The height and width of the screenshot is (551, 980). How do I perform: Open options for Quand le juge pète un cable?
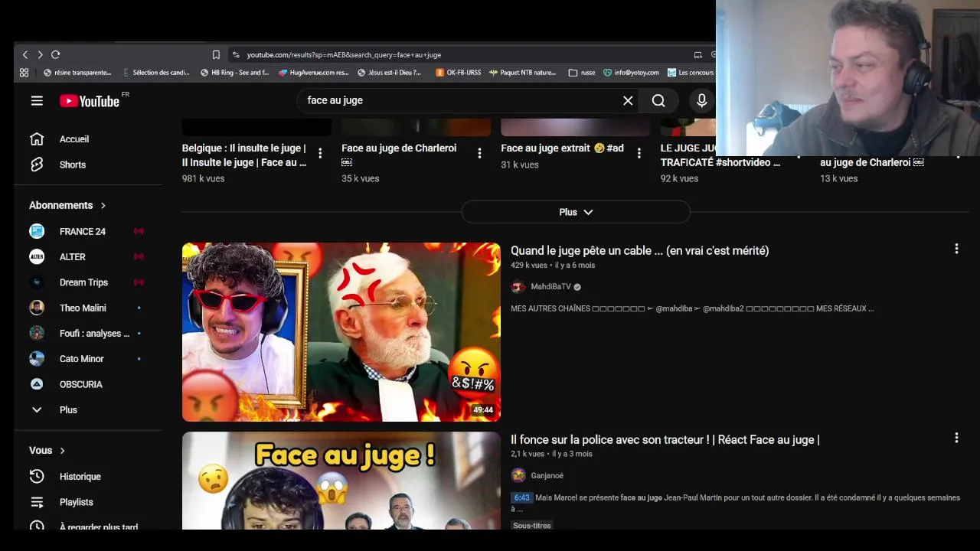pos(956,249)
